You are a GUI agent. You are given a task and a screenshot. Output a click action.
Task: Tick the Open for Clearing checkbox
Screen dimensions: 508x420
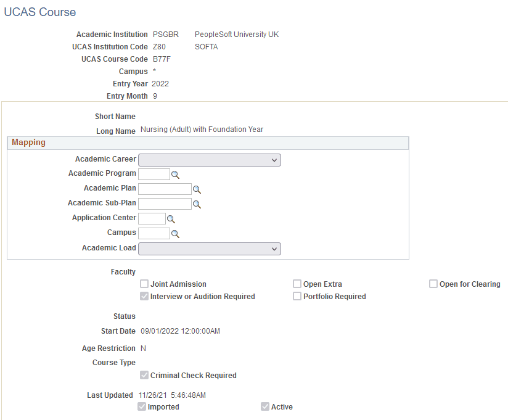433,284
